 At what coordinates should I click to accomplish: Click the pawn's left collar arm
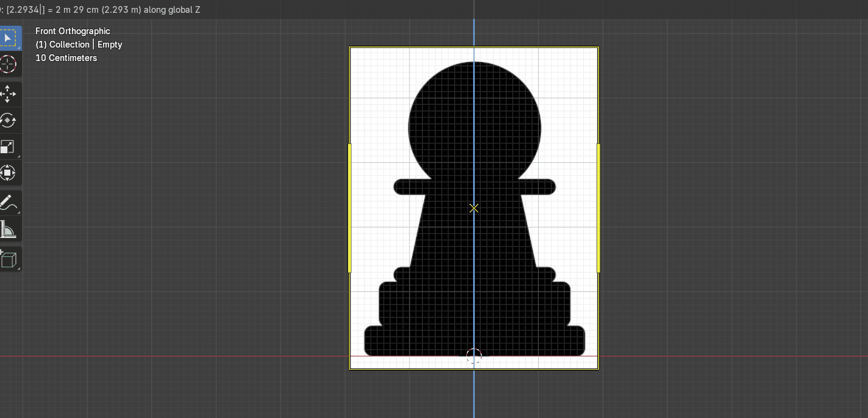pos(410,187)
